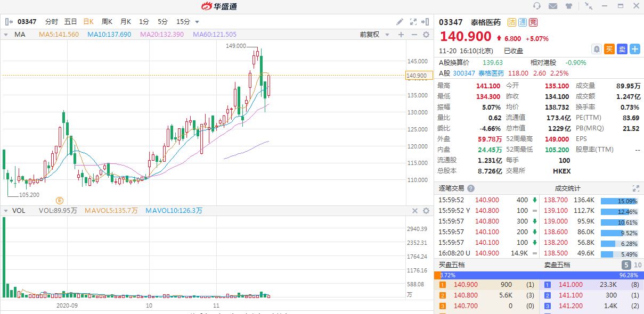This screenshot has width=644, height=314.
Task: Click the 12.46% volume bar at 139.100
Action: pyautogui.click(x=619, y=212)
